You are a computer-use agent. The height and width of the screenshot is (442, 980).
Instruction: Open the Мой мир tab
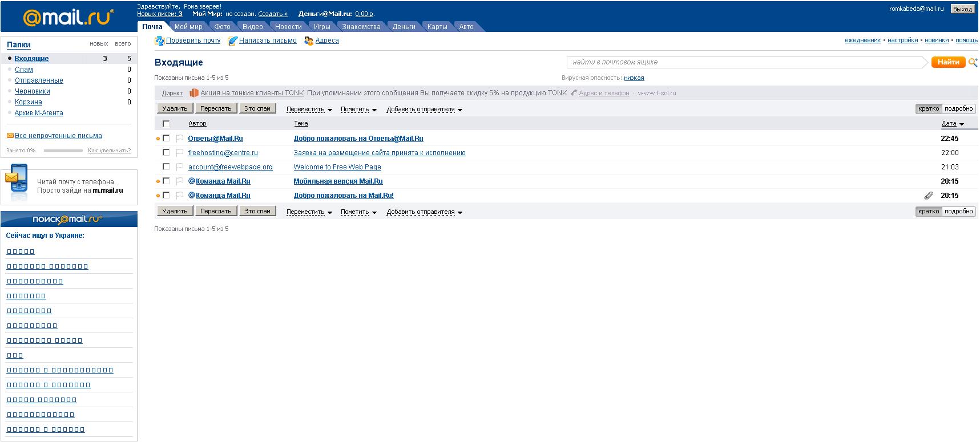pyautogui.click(x=188, y=27)
